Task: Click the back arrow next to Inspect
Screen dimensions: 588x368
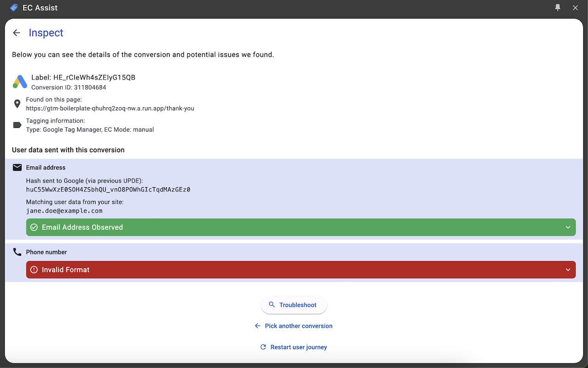Action: [x=17, y=33]
